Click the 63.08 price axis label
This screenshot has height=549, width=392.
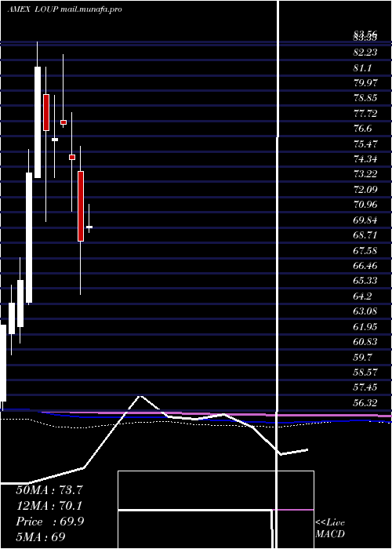coord(365,311)
